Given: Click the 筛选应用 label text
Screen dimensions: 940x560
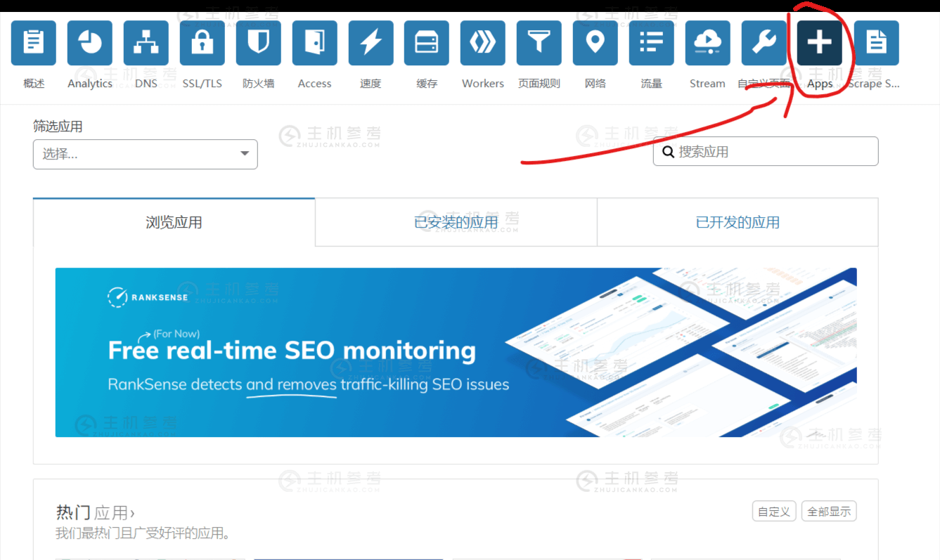Looking at the screenshot, I should click(x=58, y=126).
